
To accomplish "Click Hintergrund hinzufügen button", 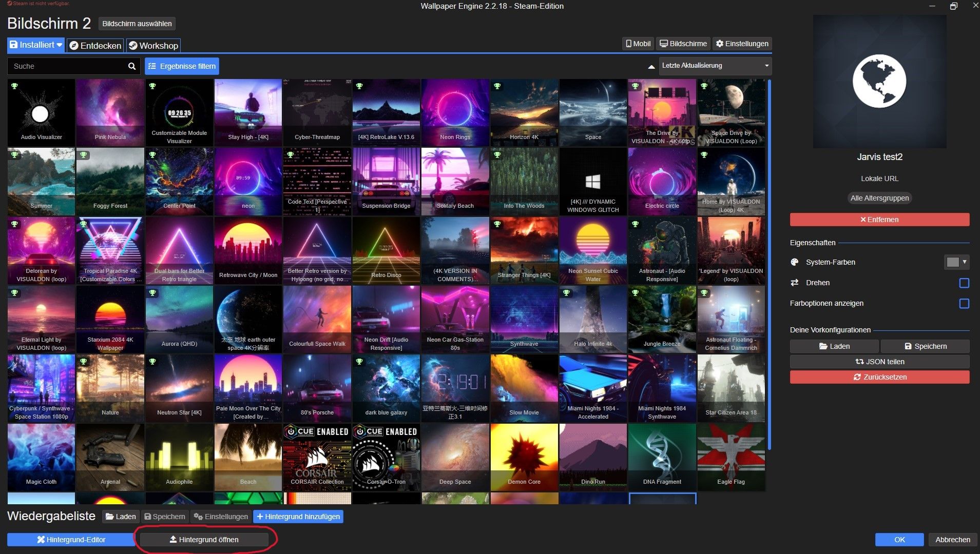I will pos(298,517).
